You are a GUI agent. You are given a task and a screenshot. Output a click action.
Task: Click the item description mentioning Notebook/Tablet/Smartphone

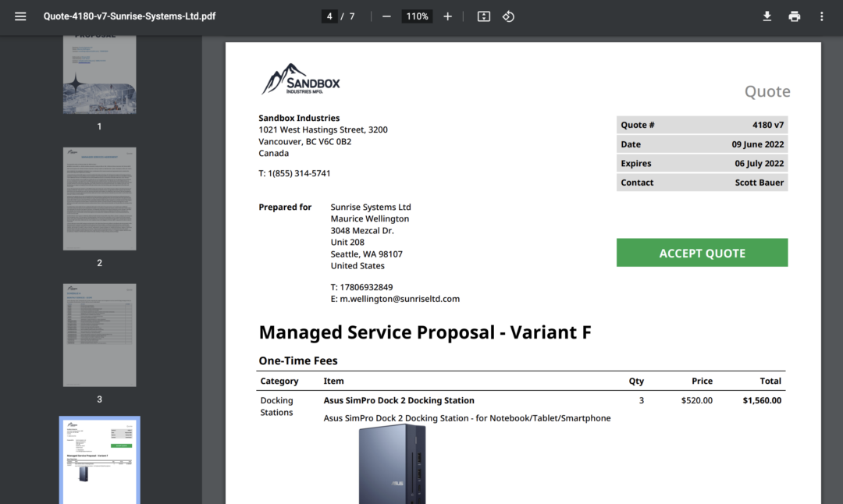(468, 418)
